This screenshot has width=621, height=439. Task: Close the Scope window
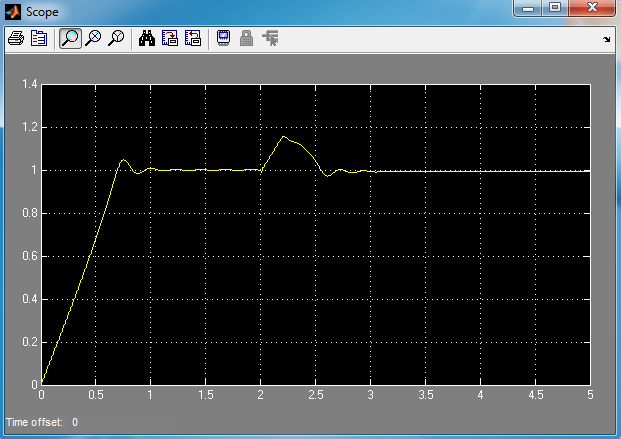(x=592, y=9)
